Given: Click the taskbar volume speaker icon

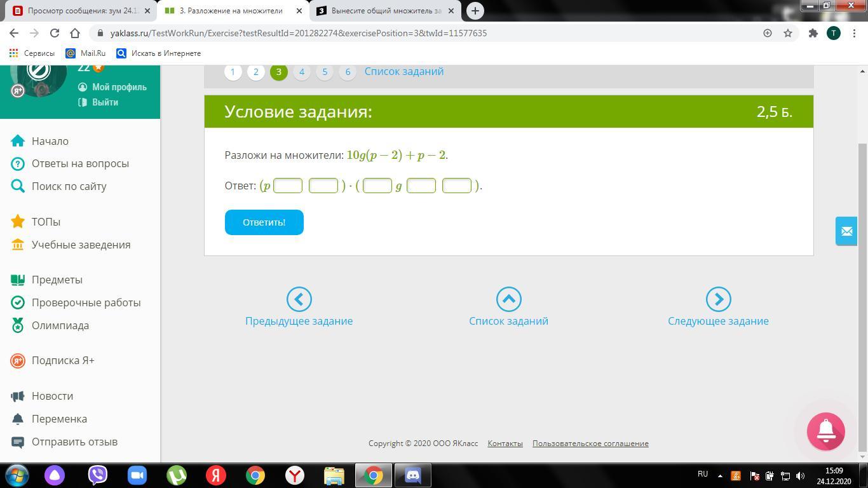Looking at the screenshot, I should 801,475.
